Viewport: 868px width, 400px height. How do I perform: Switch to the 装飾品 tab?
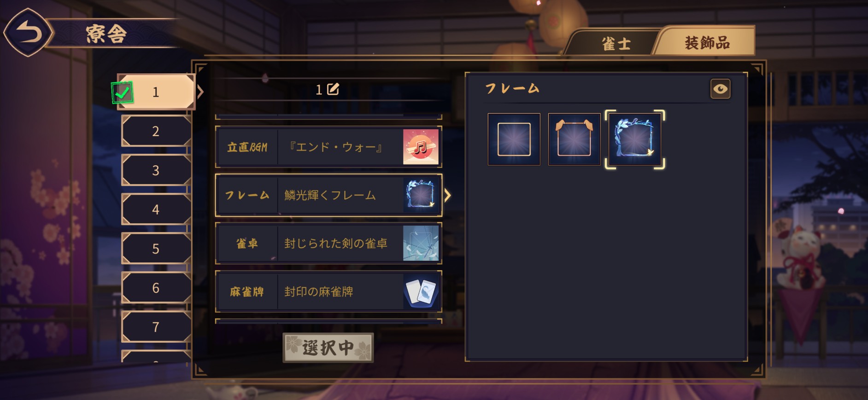click(x=707, y=42)
